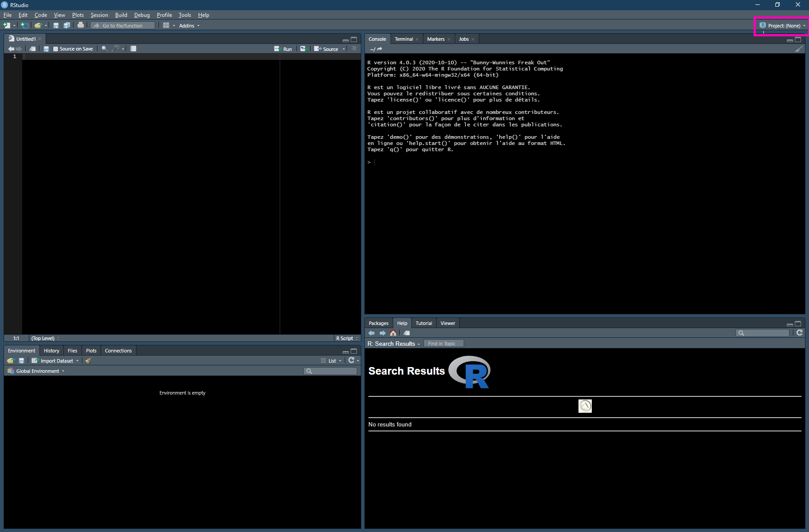
Task: Click the clear console broom icon
Action: (x=798, y=49)
